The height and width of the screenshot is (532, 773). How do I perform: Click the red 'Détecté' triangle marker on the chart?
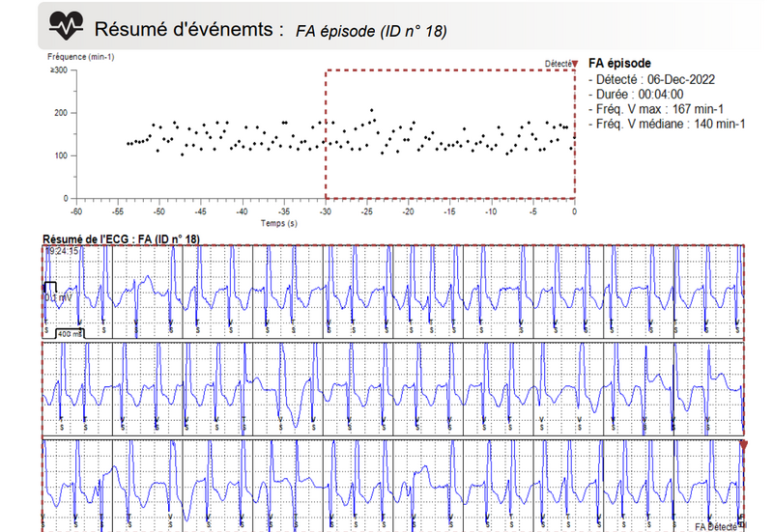point(574,64)
